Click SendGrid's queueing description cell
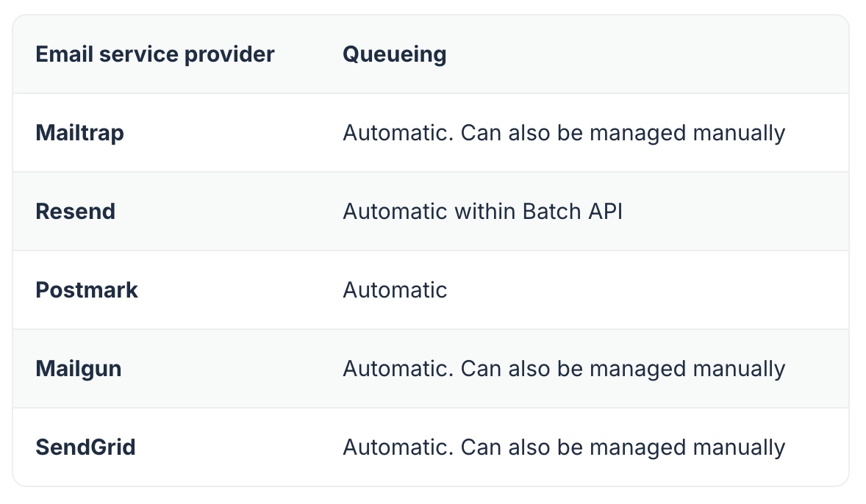 pos(564,447)
